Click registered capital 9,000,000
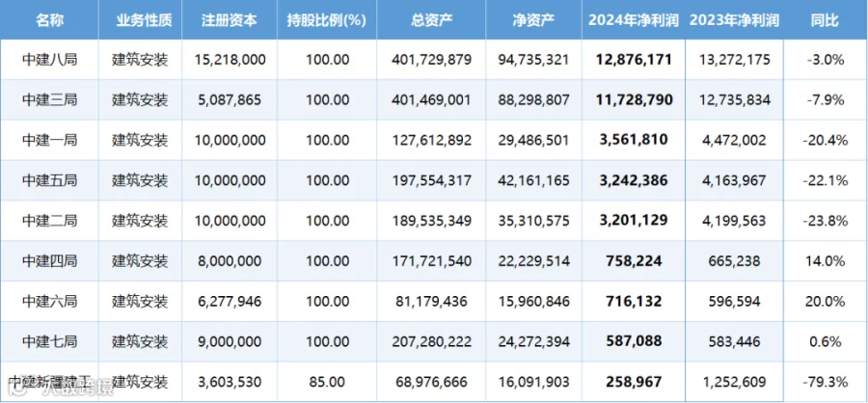This screenshot has height=403, width=868. pyautogui.click(x=230, y=341)
